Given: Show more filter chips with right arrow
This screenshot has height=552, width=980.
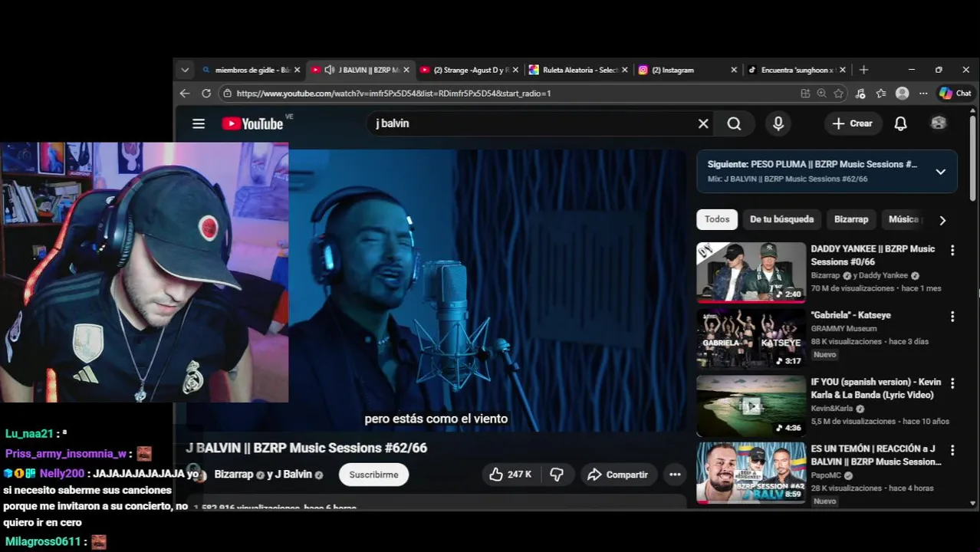Looking at the screenshot, I should [942, 220].
